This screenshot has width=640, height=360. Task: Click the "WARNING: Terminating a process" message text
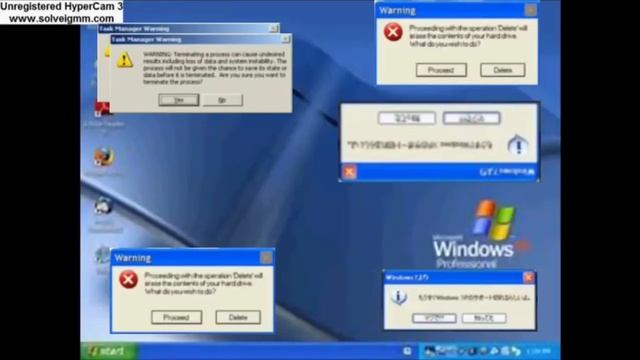tap(215, 68)
